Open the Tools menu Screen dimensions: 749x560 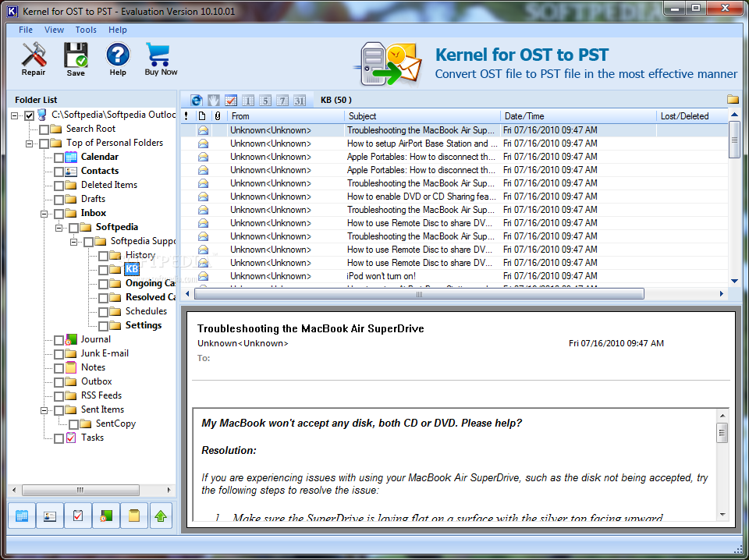pyautogui.click(x=86, y=30)
